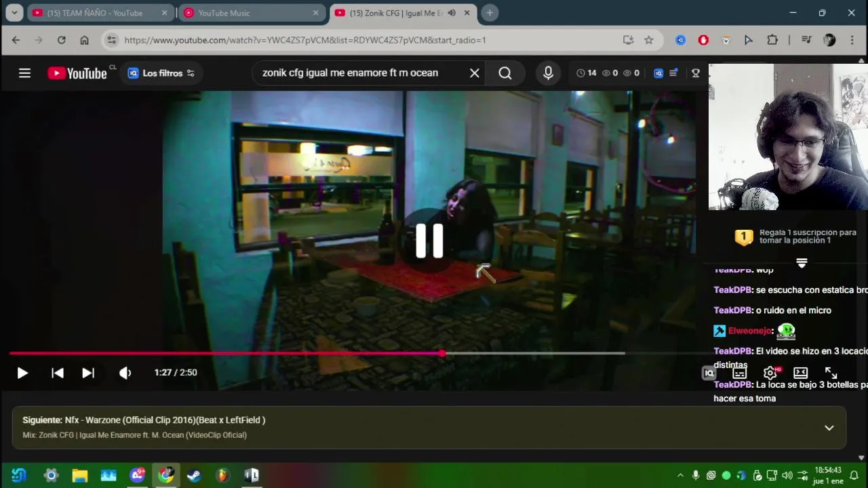This screenshot has width=868, height=488.
Task: Bookmark this page with the star
Action: (x=649, y=40)
